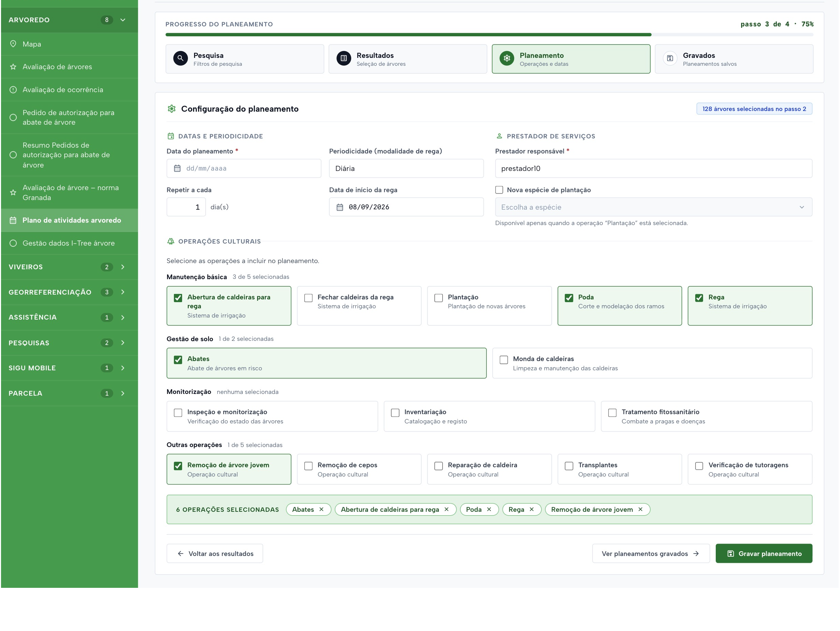This screenshot has width=840, height=631.
Task: Uncheck the Rega operation checkbox
Action: 699,298
